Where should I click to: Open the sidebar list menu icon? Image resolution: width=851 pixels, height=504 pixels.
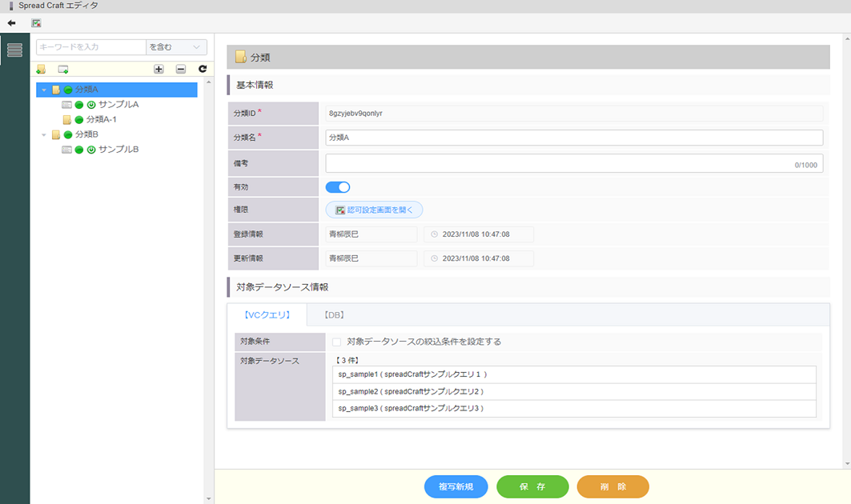14,50
